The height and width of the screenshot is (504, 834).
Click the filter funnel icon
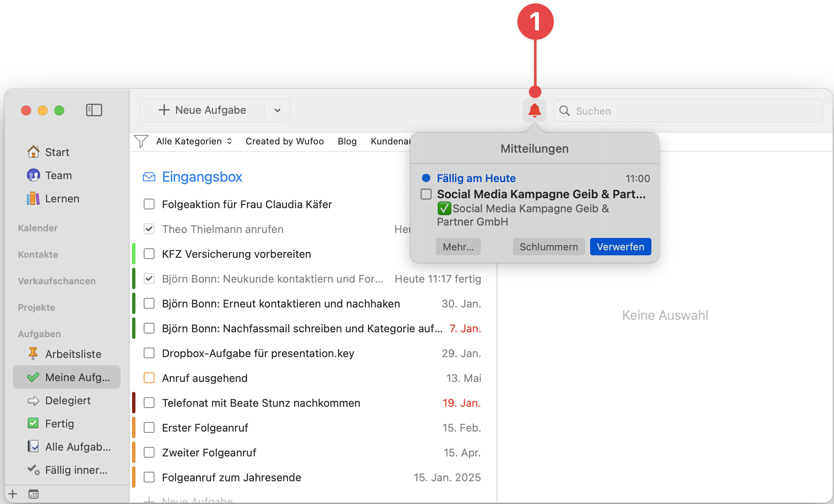(141, 141)
